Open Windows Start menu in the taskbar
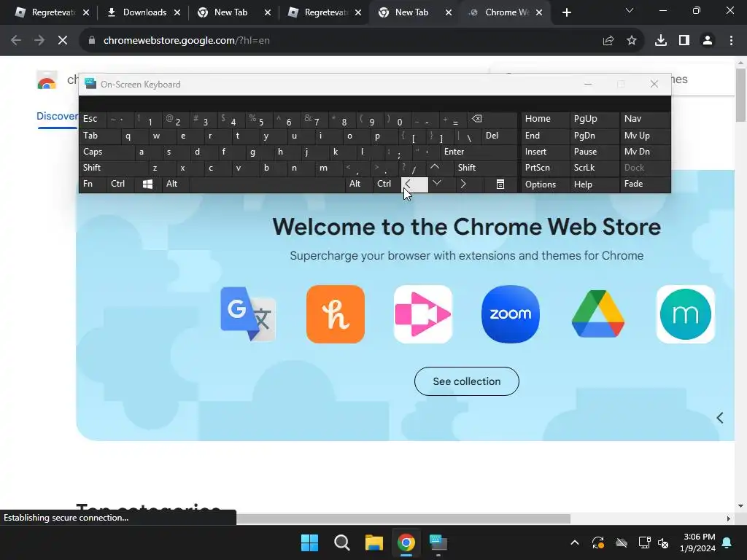747x560 pixels. tap(309, 542)
